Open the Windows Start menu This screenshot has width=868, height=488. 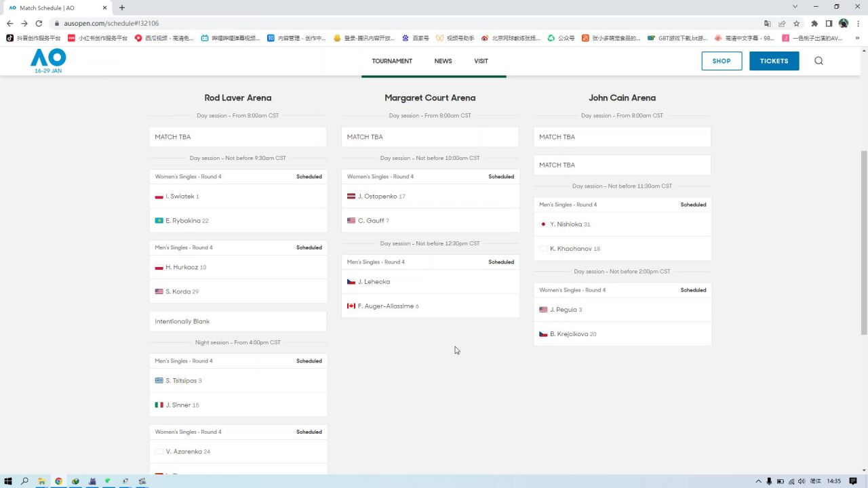pos(8,481)
